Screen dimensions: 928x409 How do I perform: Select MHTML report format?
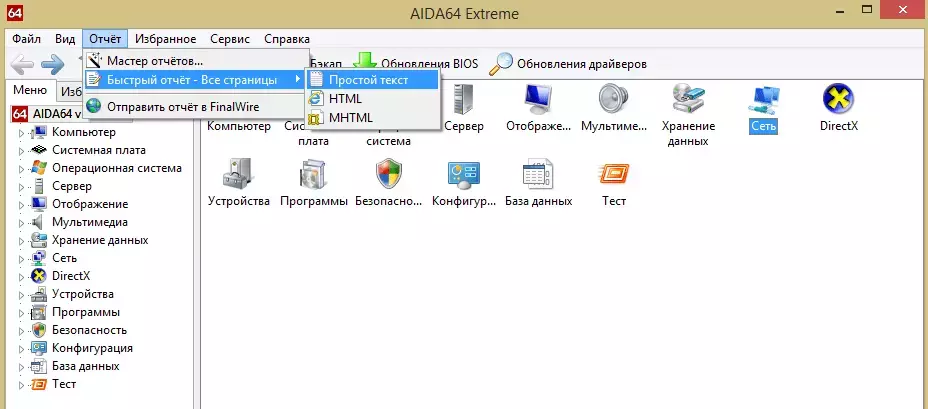(373, 117)
